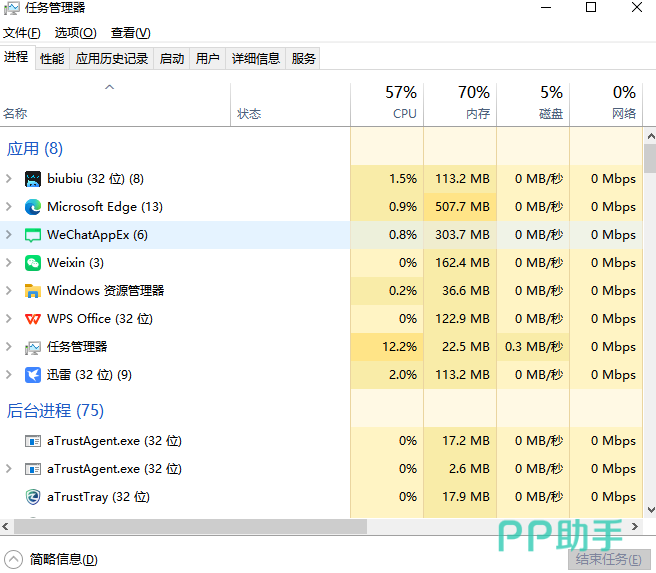This screenshot has height=573, width=656.
Task: Open the 启动 tab
Action: (x=172, y=59)
